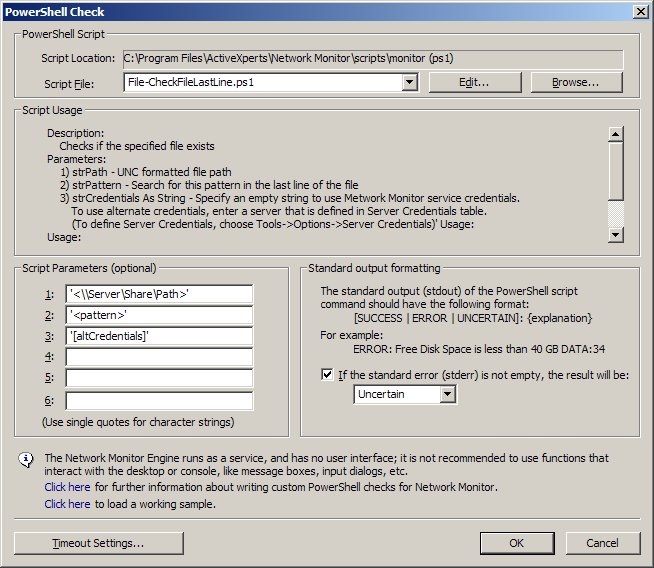
Task: Focus parameter 1 Server Share Path field
Action: point(159,294)
